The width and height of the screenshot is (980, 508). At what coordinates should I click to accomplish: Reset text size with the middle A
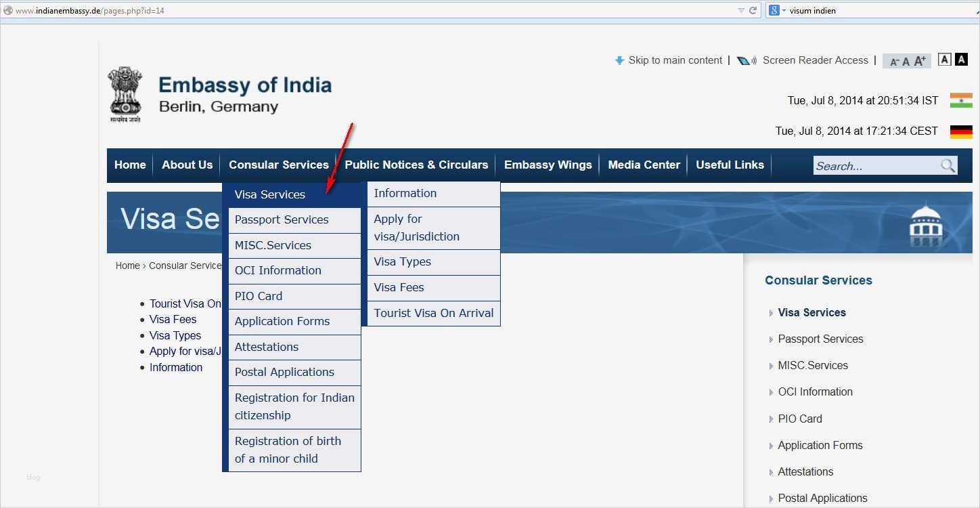(x=906, y=62)
